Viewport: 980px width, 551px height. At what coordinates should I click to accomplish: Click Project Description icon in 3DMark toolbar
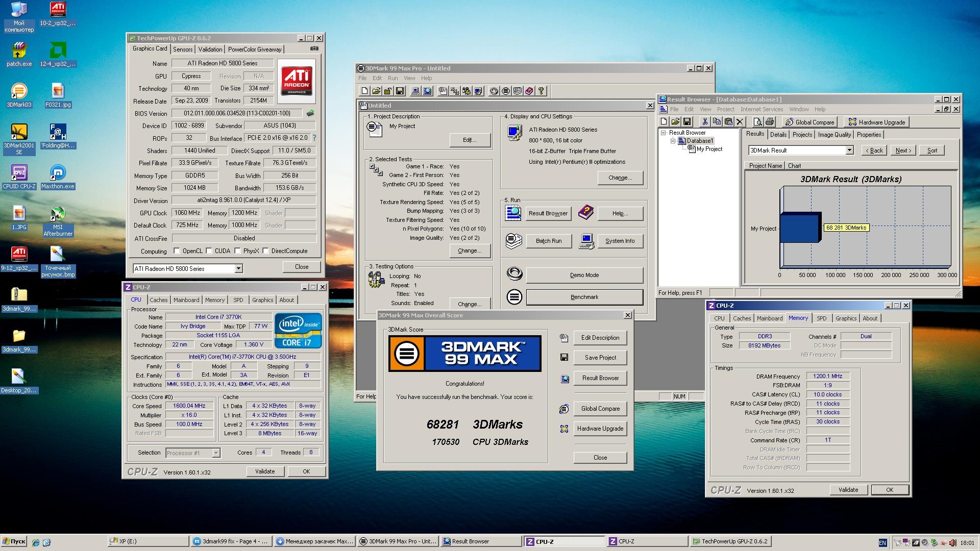[443, 91]
